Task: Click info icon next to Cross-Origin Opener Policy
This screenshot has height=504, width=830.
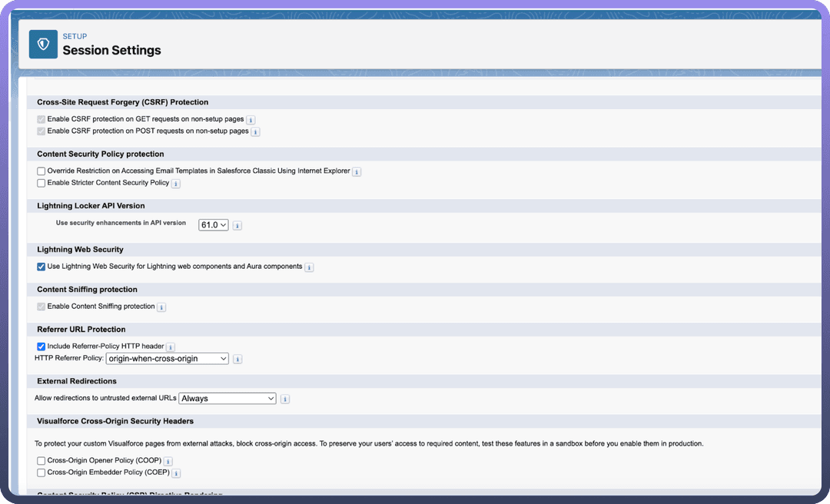Action: 168,461
